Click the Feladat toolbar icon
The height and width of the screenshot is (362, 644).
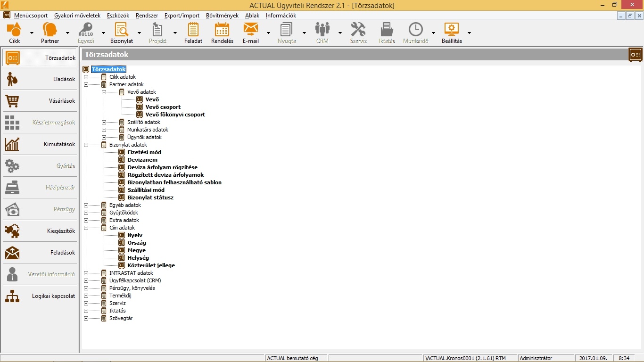(193, 33)
